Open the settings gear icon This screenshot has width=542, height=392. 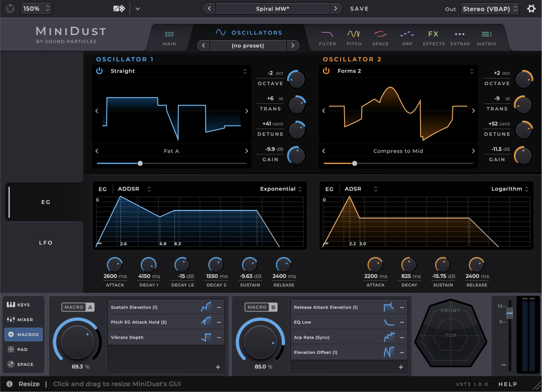coord(531,9)
